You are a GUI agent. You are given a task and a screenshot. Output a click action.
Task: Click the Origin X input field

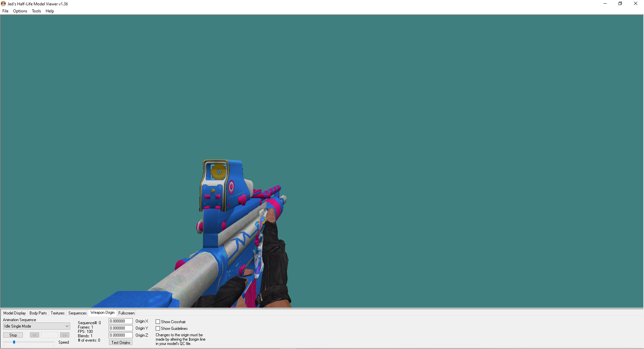pos(121,321)
